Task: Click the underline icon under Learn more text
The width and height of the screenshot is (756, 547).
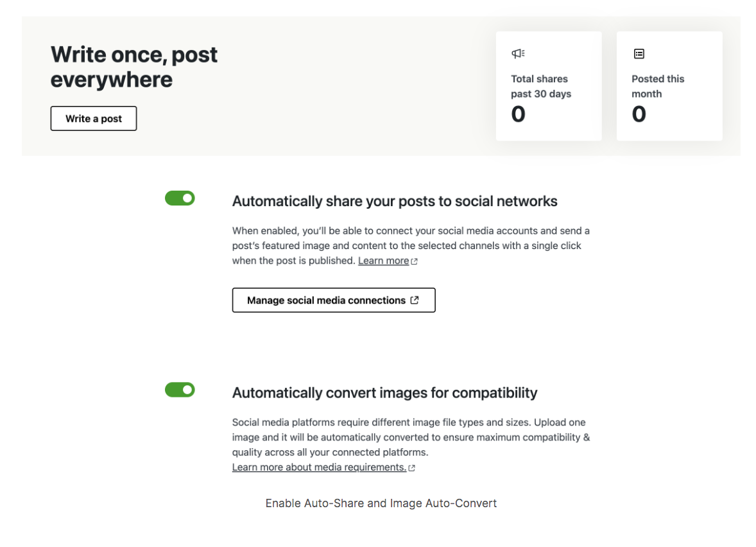Action: 382,265
